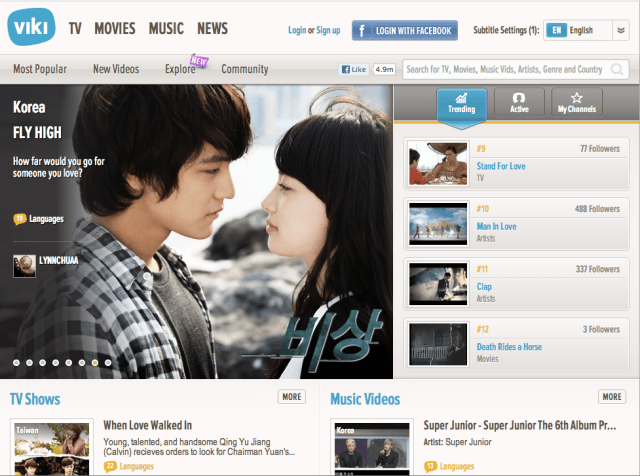Click the NEW badge on Explore

coord(199,61)
